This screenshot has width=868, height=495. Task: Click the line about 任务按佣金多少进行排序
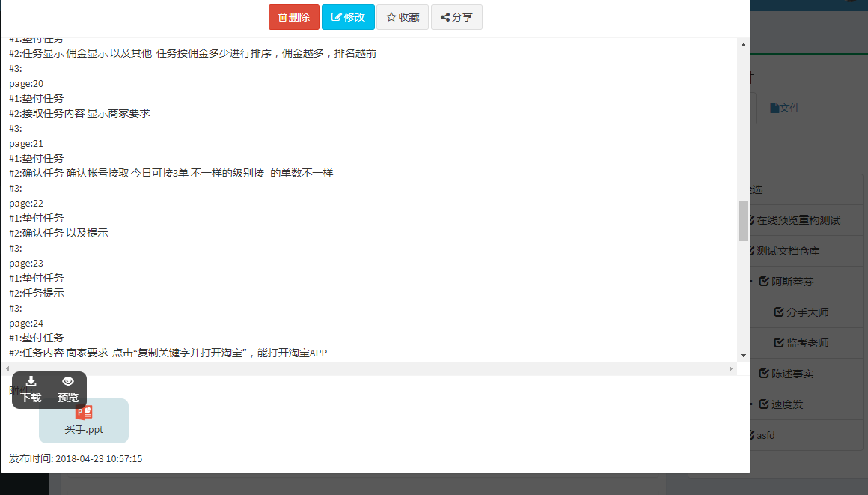point(192,53)
